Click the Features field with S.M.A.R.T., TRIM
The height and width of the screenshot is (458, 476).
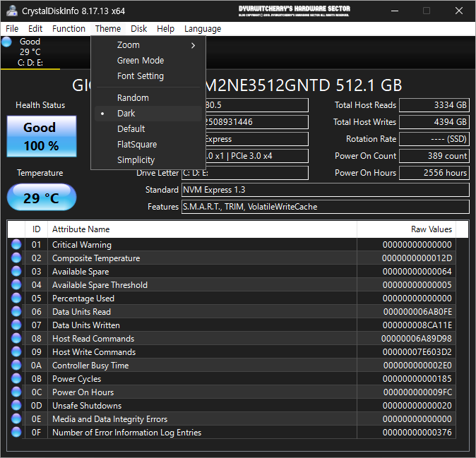(x=325, y=207)
